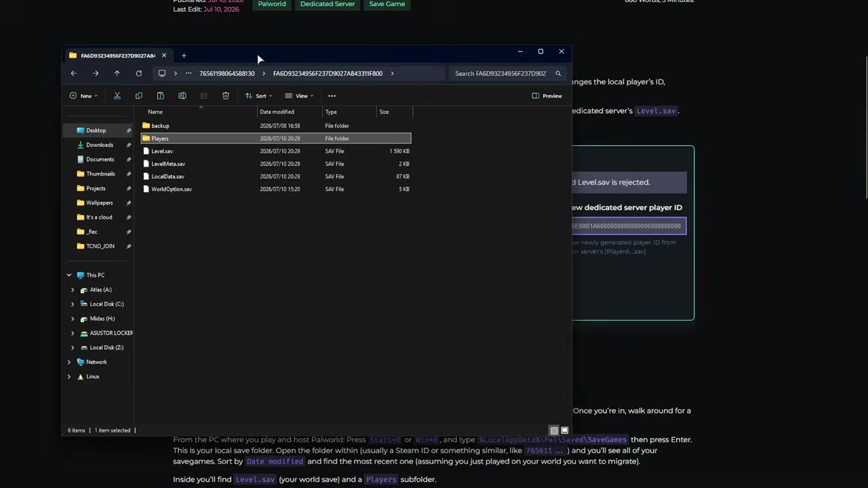Screen dimensions: 868x488
Task: Select the LevelMeta.sav file
Action: click(x=275, y=164)
